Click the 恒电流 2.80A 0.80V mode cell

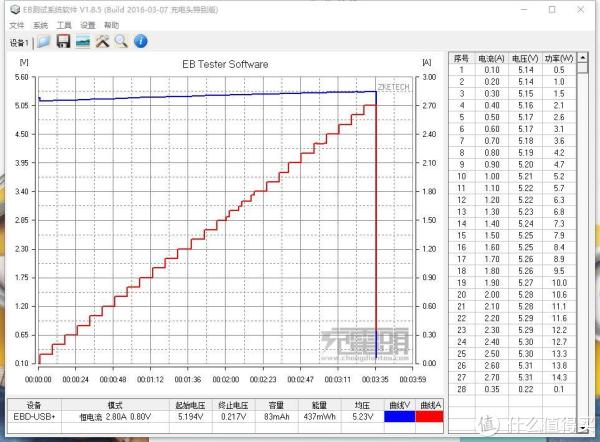pos(115,417)
